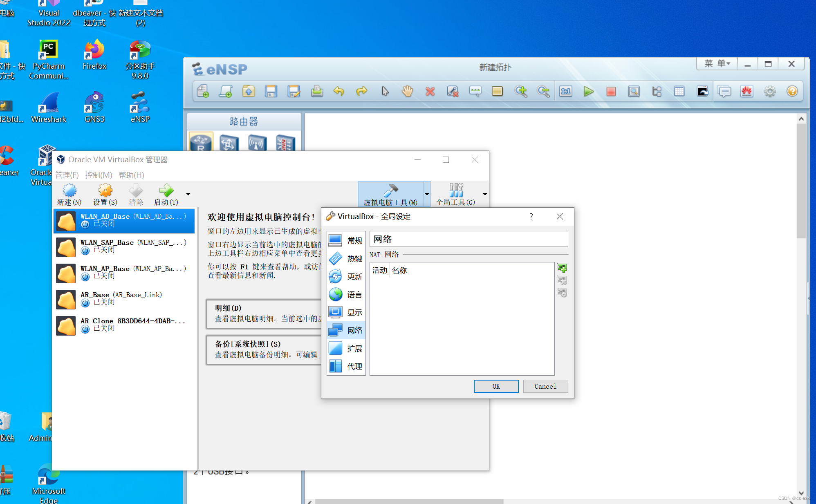816x504 pixels.
Task: Click the green Start topology play icon
Action: pos(588,91)
